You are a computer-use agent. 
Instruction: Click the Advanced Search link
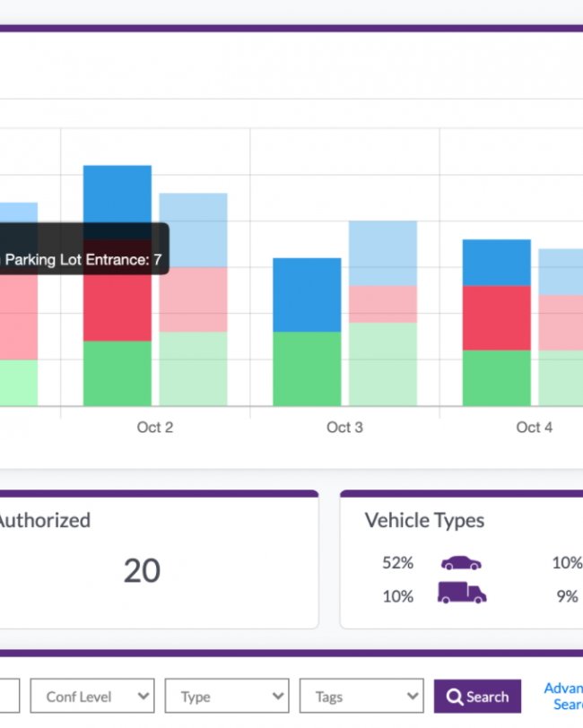click(564, 696)
